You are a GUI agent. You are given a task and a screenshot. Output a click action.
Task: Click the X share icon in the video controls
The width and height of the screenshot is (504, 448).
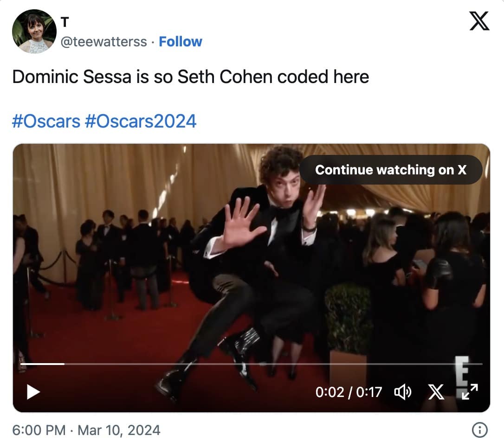436,392
